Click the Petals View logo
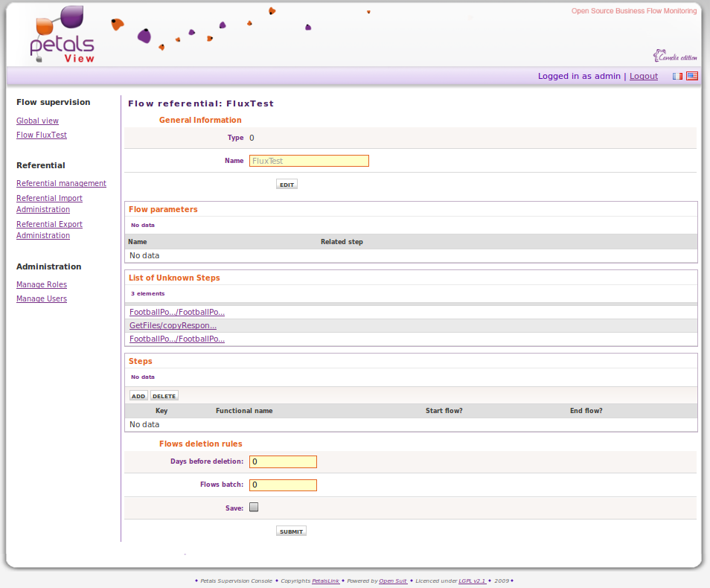The image size is (710, 588). pos(62,37)
